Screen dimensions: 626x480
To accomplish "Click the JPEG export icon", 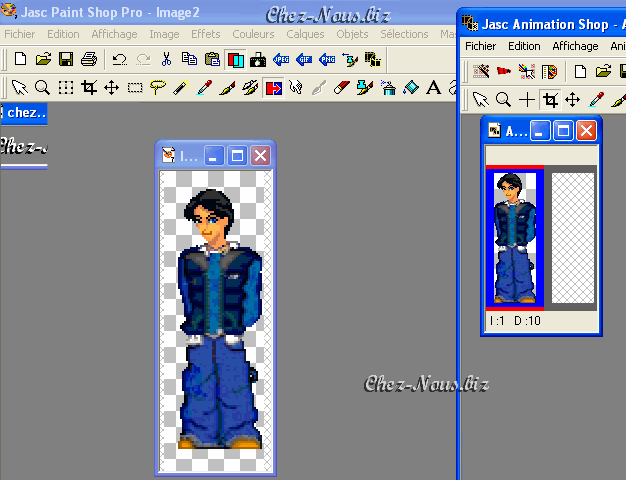I will (x=281, y=60).
